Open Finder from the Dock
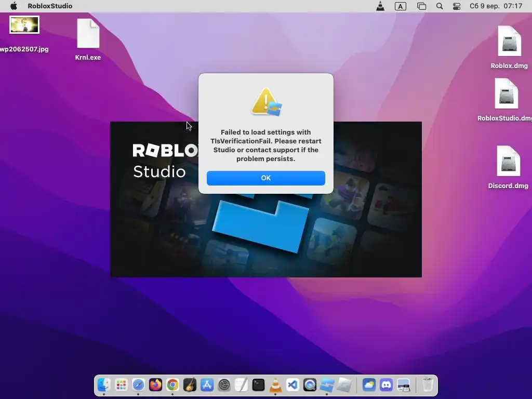 tap(104, 385)
